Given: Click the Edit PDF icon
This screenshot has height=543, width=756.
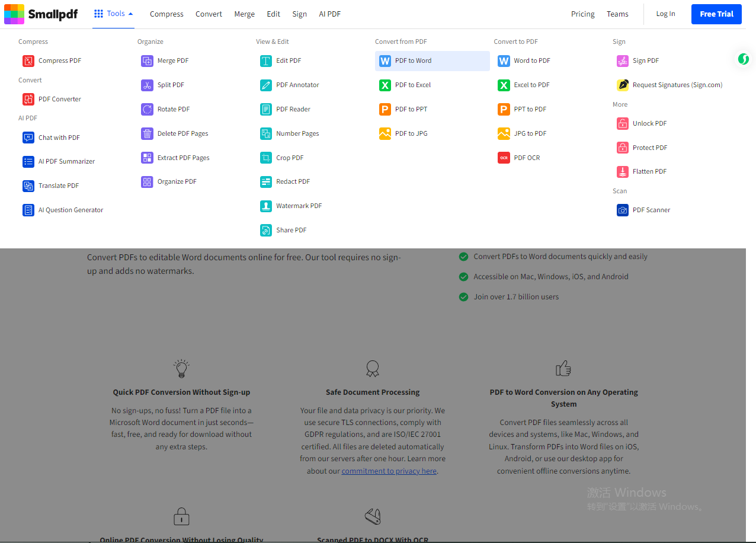Looking at the screenshot, I should (266, 61).
